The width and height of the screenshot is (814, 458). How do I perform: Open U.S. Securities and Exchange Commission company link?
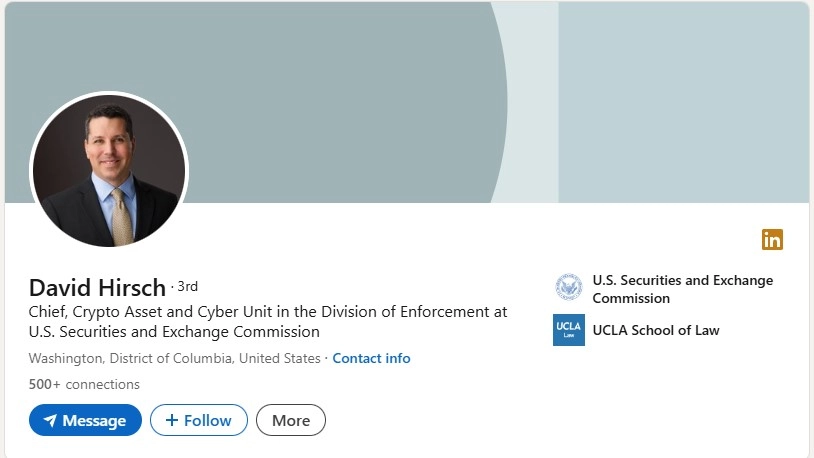pyautogui.click(x=683, y=289)
